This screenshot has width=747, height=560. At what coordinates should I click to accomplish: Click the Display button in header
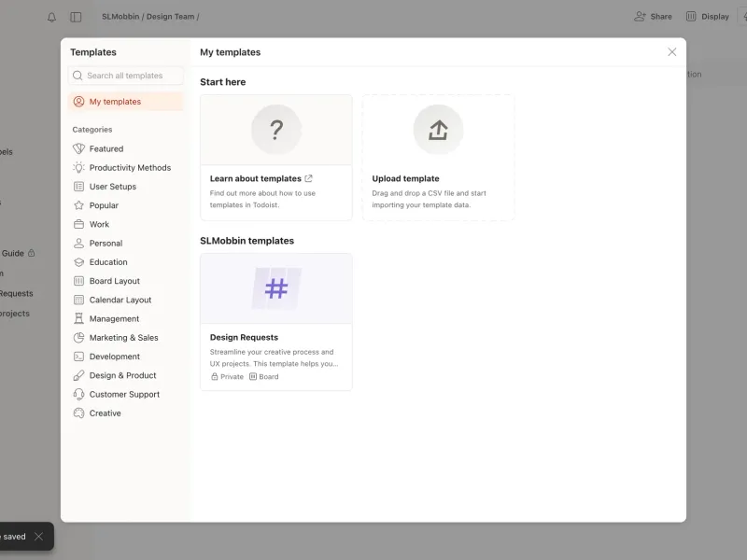708,17
